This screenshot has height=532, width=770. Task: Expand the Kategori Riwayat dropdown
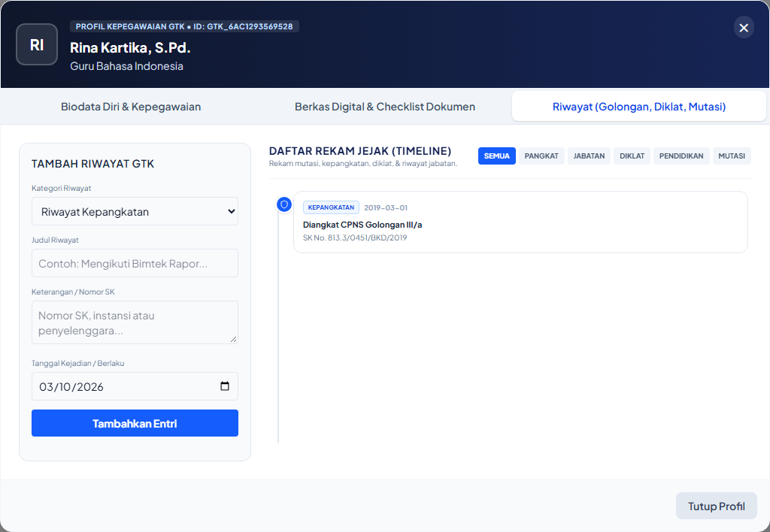click(x=135, y=212)
